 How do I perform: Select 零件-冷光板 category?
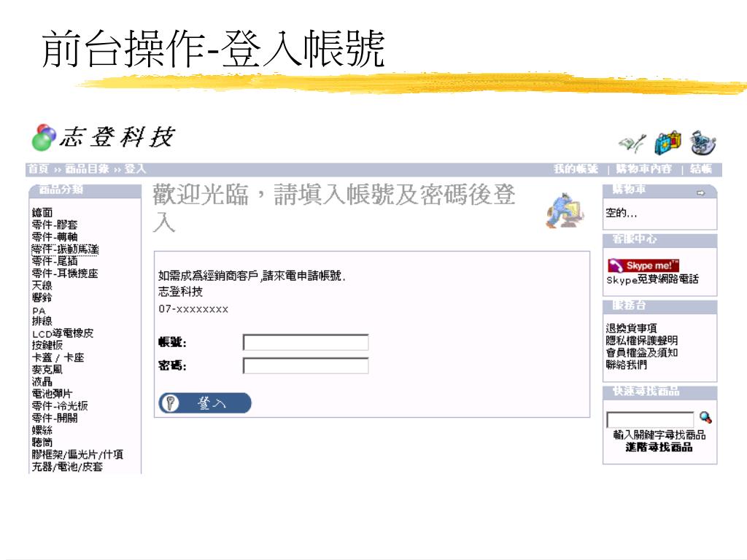[60, 405]
